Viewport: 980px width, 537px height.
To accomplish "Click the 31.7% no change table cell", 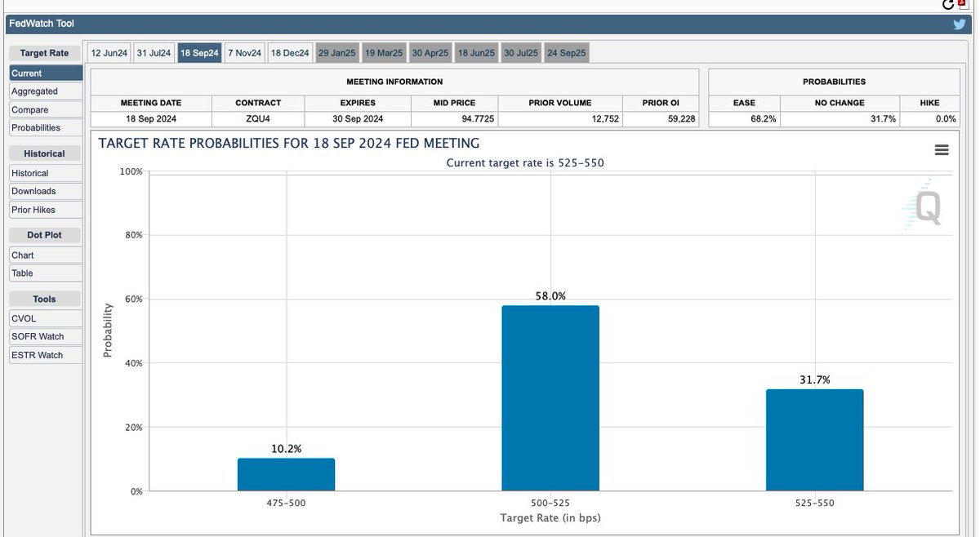I will pos(839,119).
